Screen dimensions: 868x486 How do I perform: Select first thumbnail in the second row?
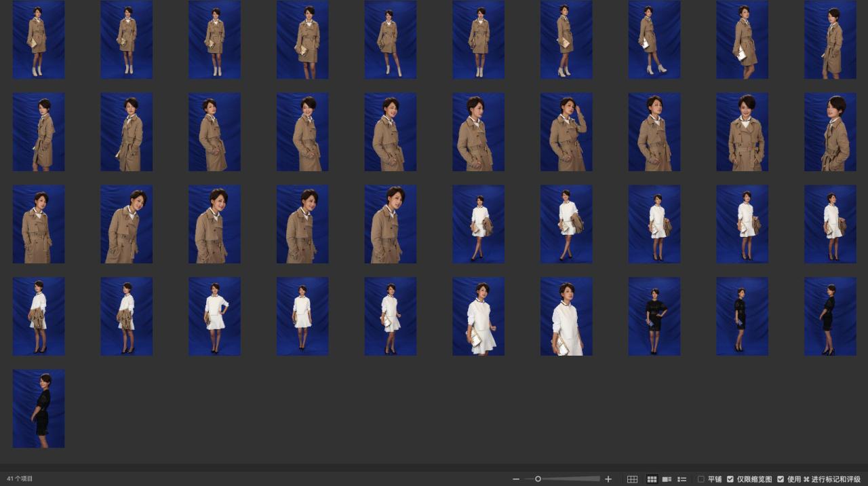39,132
